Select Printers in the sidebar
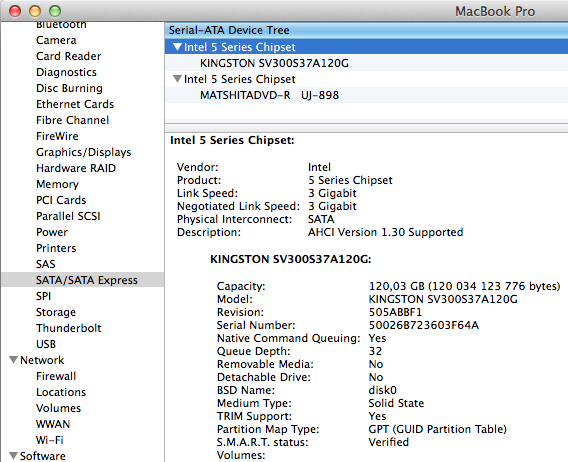Image resolution: width=568 pixels, height=462 pixels. [56, 248]
